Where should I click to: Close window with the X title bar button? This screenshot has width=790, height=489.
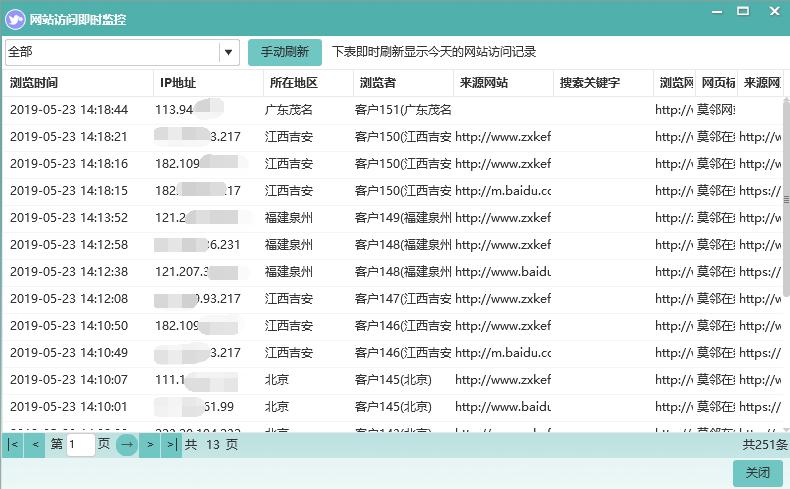click(x=775, y=11)
